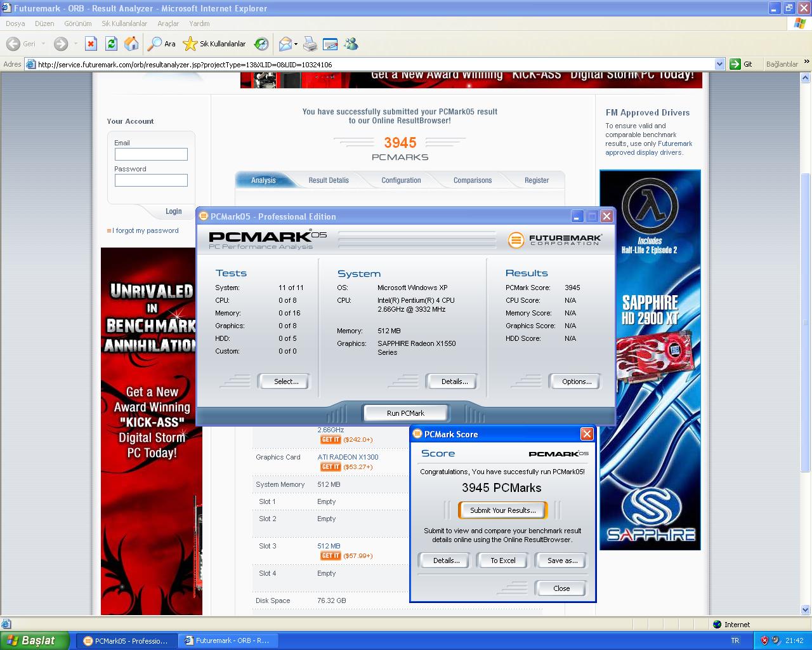Switch to the Configuration tab
This screenshot has height=650, width=812.
coord(401,180)
